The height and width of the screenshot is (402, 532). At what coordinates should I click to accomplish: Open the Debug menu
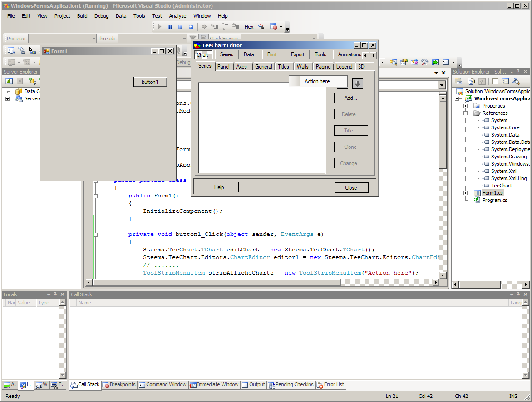coord(101,16)
